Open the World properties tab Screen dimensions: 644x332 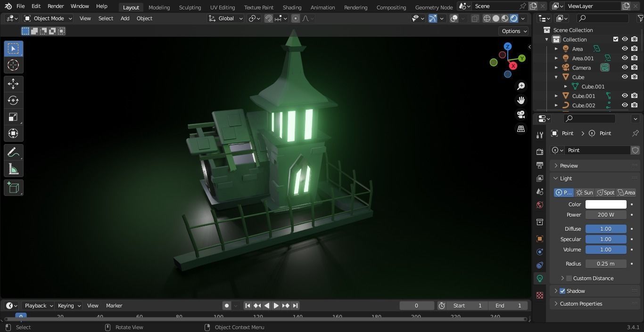[540, 205]
